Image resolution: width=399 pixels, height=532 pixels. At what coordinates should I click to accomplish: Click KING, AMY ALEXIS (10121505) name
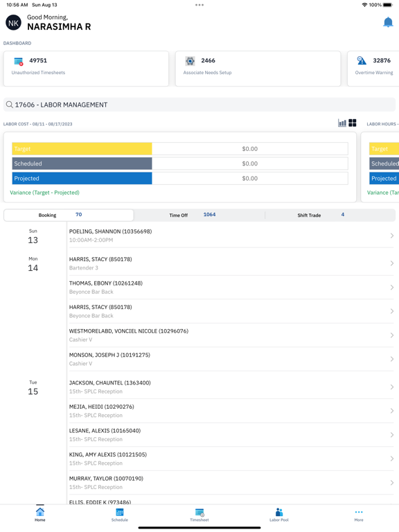click(108, 454)
